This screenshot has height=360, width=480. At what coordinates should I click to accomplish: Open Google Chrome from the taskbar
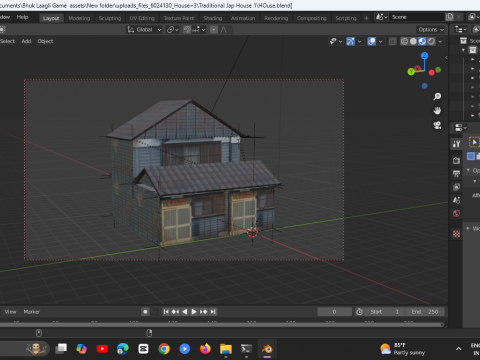pyautogui.click(x=164, y=349)
